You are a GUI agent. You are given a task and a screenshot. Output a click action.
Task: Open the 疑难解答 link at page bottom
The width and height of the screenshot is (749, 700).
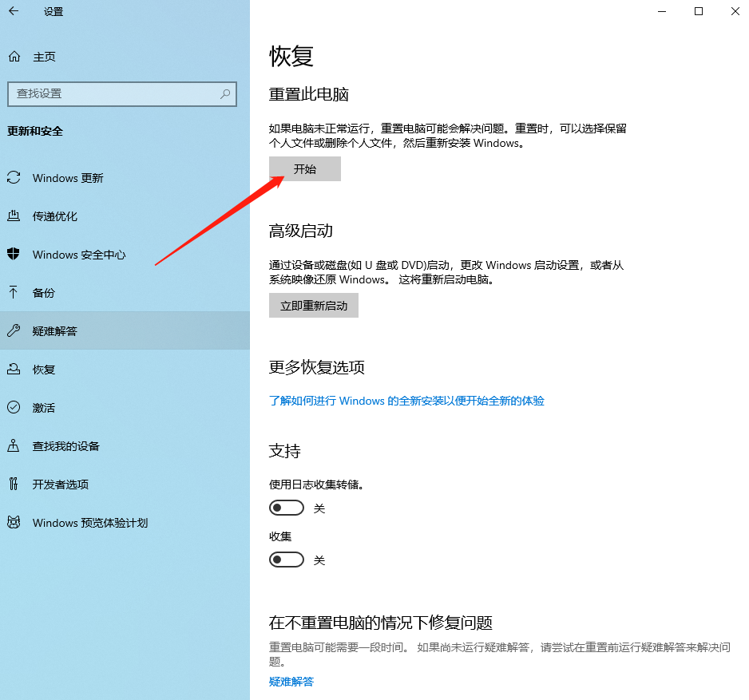291,682
